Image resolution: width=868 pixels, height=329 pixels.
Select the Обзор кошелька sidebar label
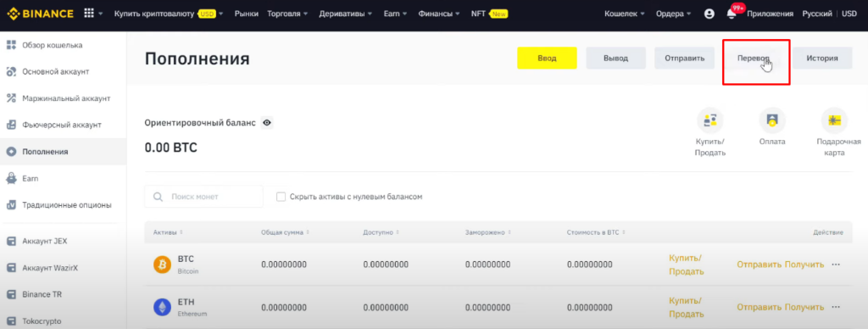pyautogui.click(x=52, y=45)
